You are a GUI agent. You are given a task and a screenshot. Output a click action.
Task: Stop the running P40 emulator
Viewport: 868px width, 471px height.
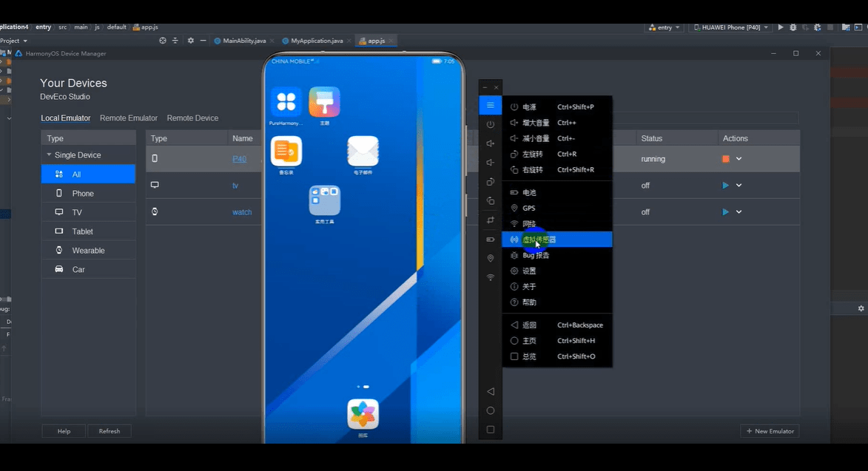pos(725,159)
